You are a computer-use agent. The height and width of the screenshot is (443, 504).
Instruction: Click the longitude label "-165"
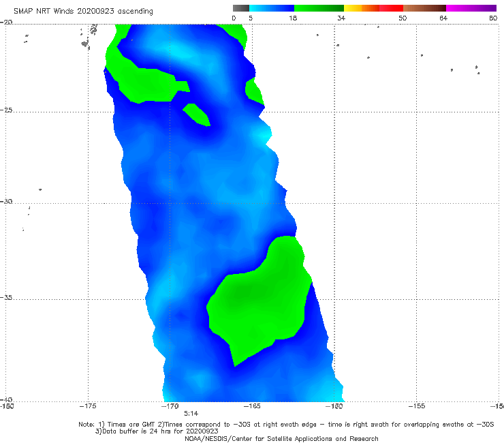coord(252,406)
